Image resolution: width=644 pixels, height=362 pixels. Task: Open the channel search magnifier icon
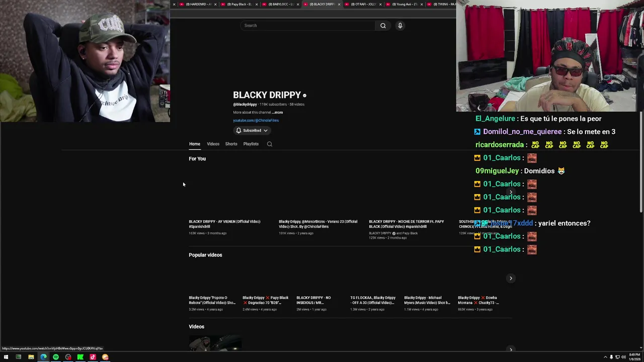click(x=270, y=144)
